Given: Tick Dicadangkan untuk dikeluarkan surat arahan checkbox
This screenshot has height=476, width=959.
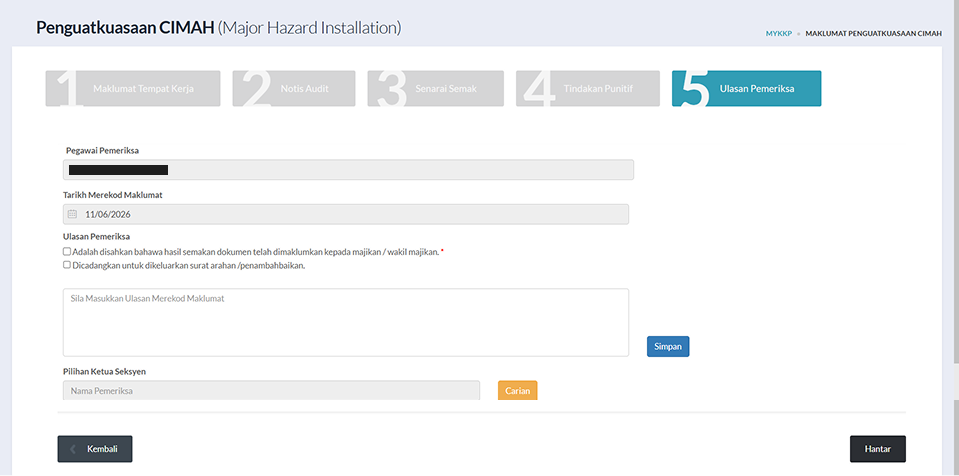Looking at the screenshot, I should point(67,265).
